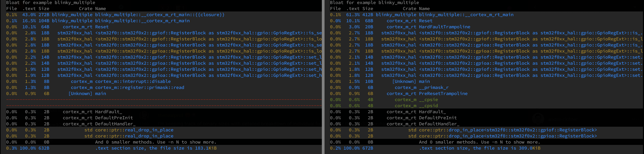Select the 672B total size in right pane
Image resolution: width=644 pixels, height=154 pixels.
pos(368,148)
